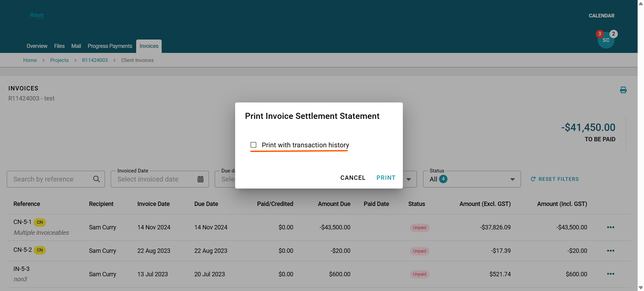Screen dimensions: 644x291
Task: Click the Rave logo
Action: tap(37, 15)
